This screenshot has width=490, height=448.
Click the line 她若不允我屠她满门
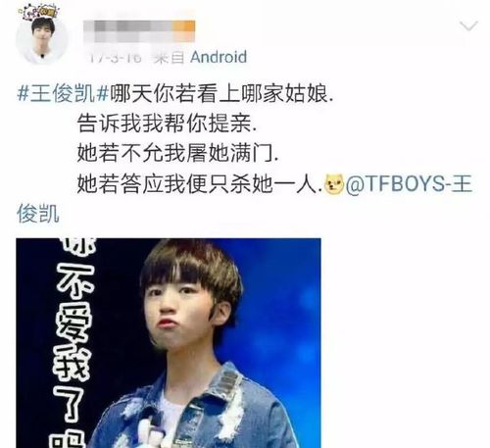point(178,153)
